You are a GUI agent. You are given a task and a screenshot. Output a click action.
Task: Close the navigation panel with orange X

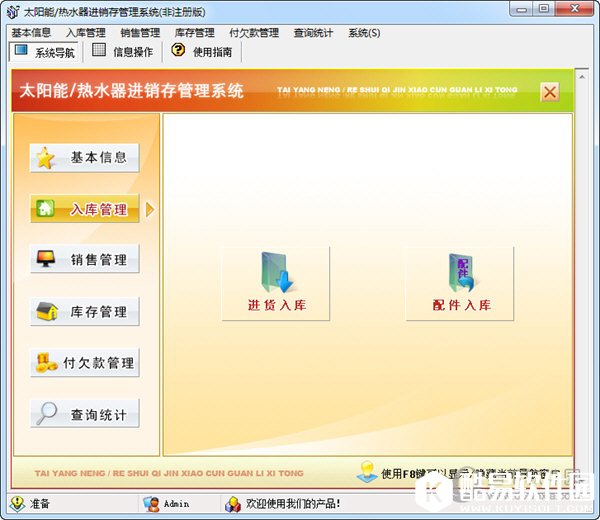point(550,92)
